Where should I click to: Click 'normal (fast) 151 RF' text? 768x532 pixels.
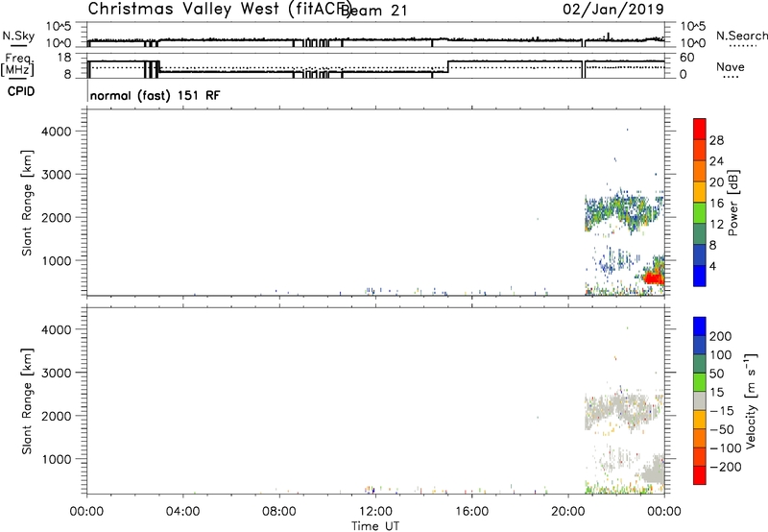coord(155,95)
